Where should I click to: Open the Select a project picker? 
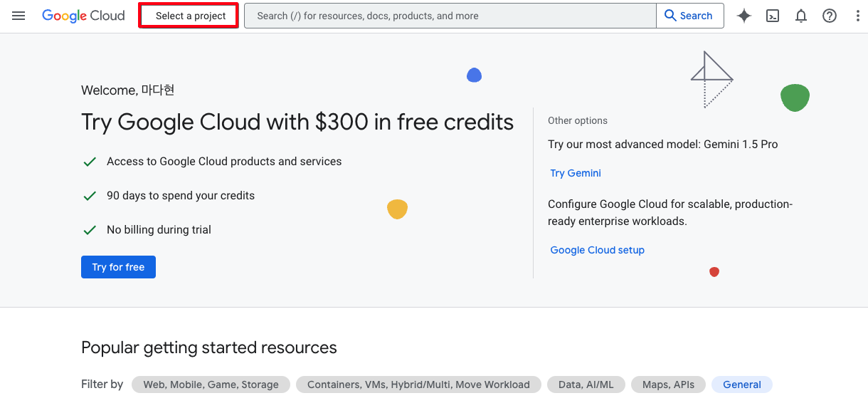(x=189, y=16)
